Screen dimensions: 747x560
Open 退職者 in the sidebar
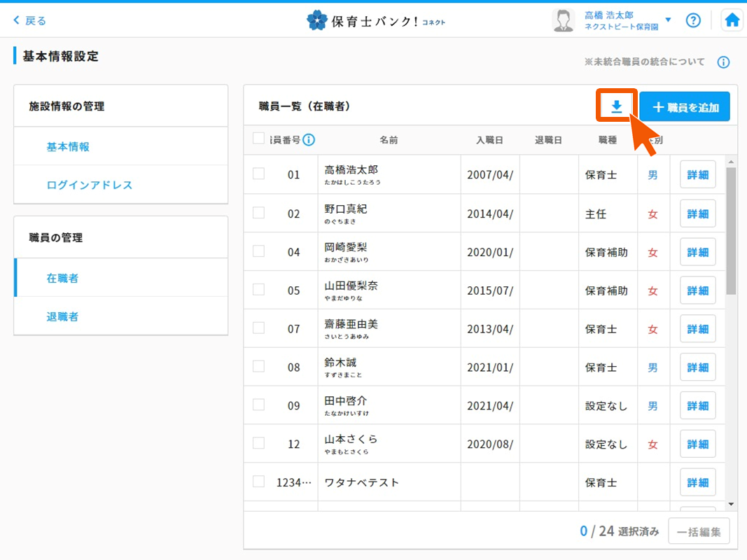click(x=62, y=316)
